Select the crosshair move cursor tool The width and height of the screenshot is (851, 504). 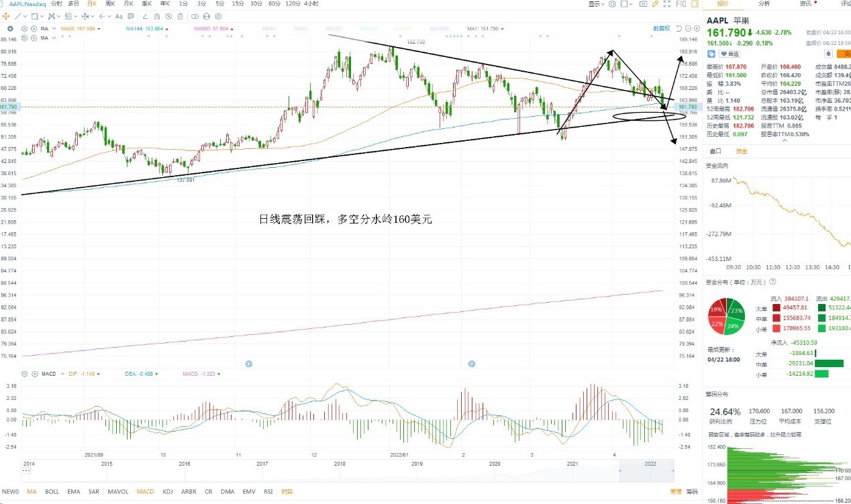[6, 16]
